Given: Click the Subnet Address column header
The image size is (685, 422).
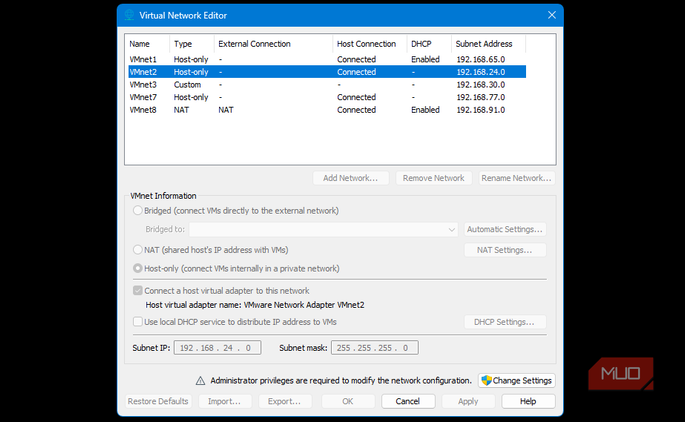Looking at the screenshot, I should (488, 44).
